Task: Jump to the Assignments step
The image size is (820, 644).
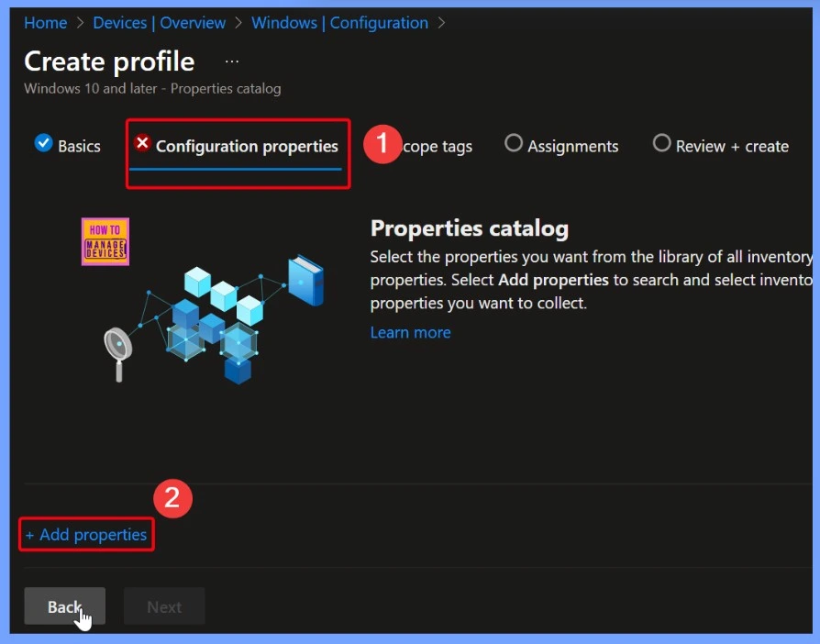Action: click(x=561, y=146)
